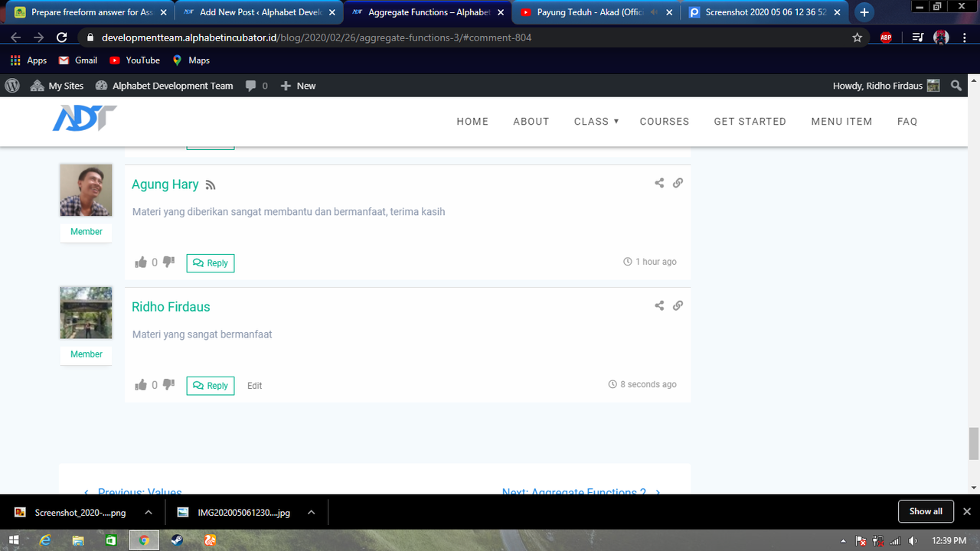The width and height of the screenshot is (980, 551).
Task: Open Ridho Firdaus's author name link
Action: pos(171,307)
